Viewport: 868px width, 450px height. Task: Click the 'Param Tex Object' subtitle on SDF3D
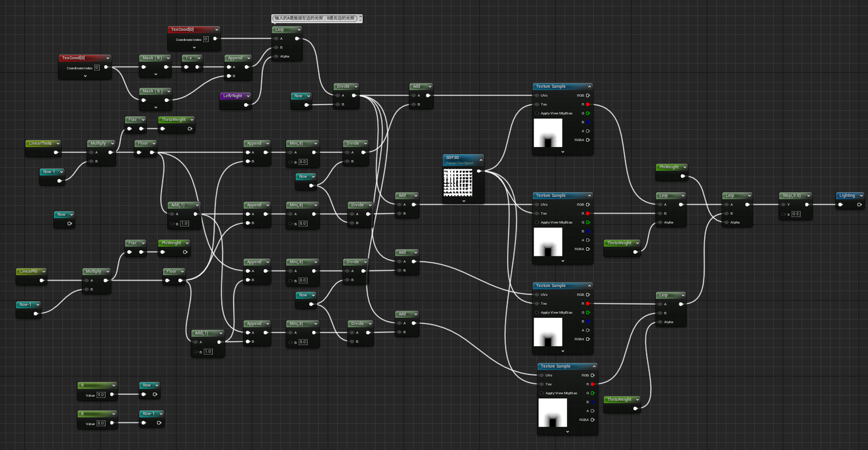(460, 163)
